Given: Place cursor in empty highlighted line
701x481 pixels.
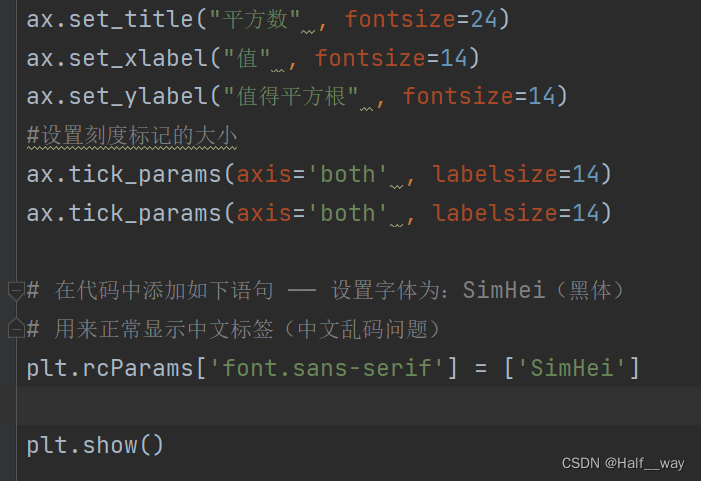Looking at the screenshot, I should pyautogui.click(x=359, y=405).
